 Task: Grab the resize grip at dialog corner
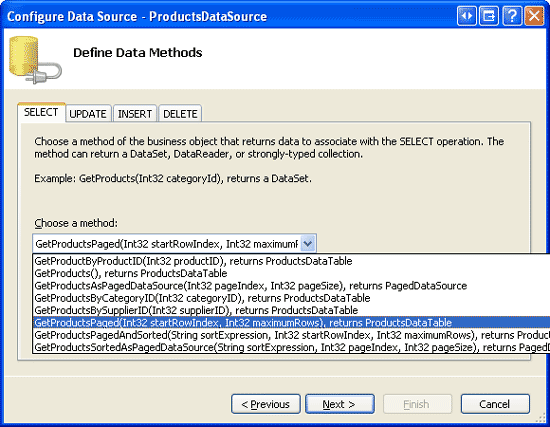pos(542,417)
